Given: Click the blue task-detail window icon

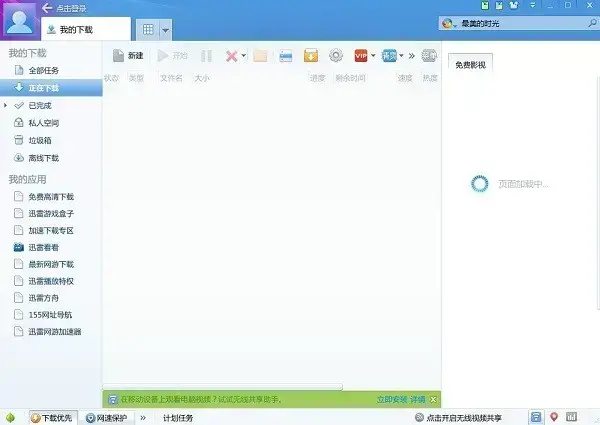Looking at the screenshot, I should point(286,56).
